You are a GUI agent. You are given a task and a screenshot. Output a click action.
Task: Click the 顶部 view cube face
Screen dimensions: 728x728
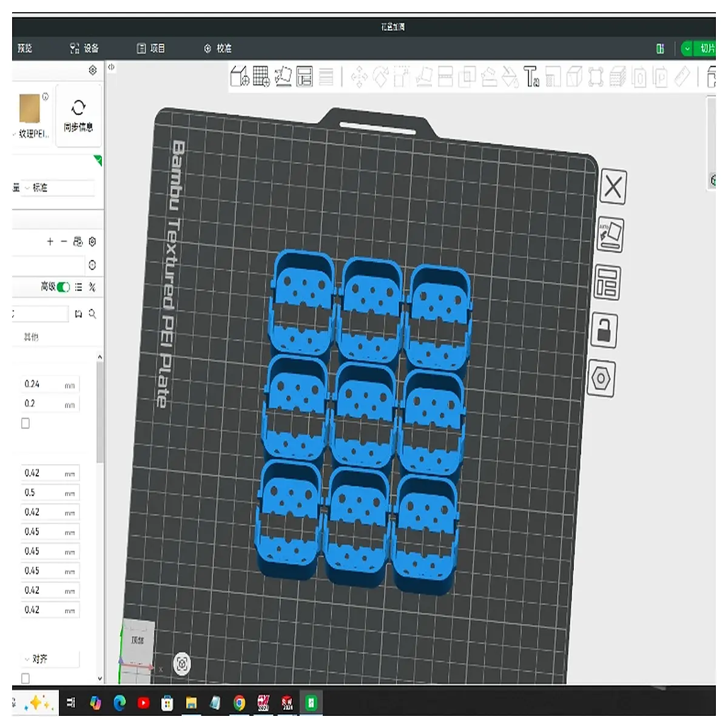[x=138, y=641]
